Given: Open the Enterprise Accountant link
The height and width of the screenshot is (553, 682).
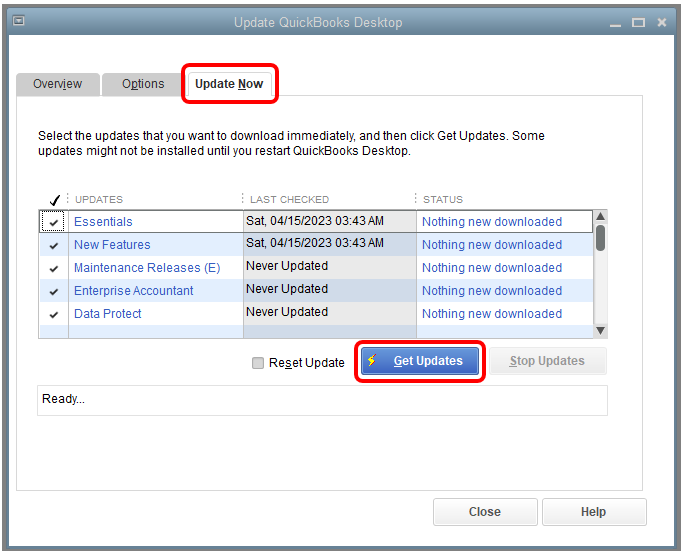Looking at the screenshot, I should tap(134, 291).
